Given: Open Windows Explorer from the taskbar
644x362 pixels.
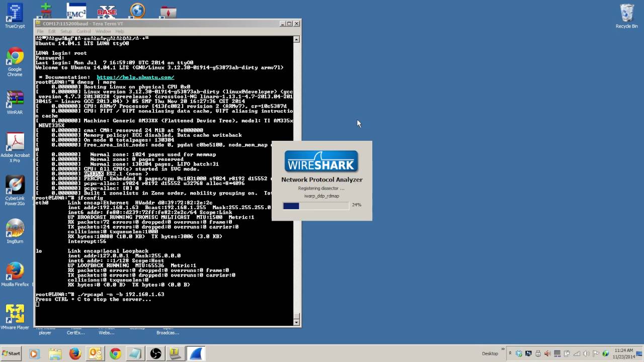Looking at the screenshot, I should 55,354.
